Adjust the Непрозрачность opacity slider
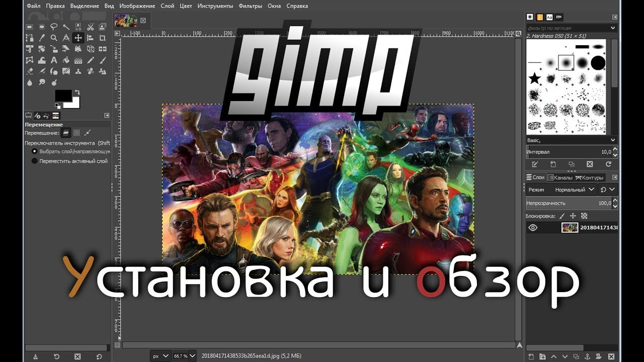Image resolution: width=644 pixels, height=362 pixels. [572, 203]
